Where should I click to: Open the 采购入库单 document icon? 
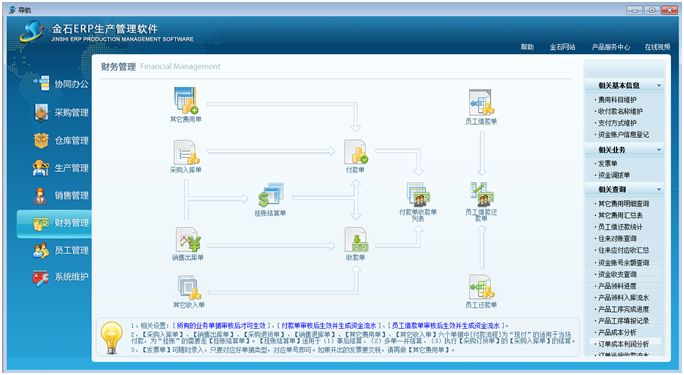[186, 152]
